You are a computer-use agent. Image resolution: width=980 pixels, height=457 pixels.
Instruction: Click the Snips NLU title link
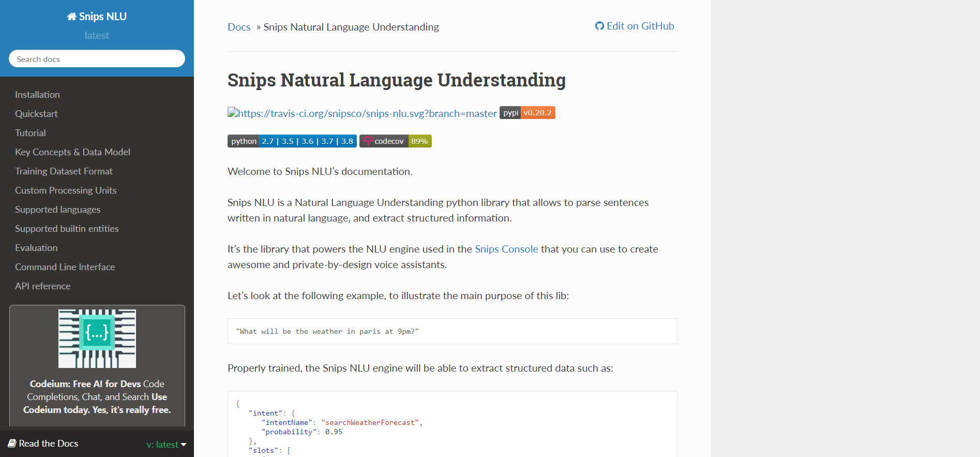[97, 17]
